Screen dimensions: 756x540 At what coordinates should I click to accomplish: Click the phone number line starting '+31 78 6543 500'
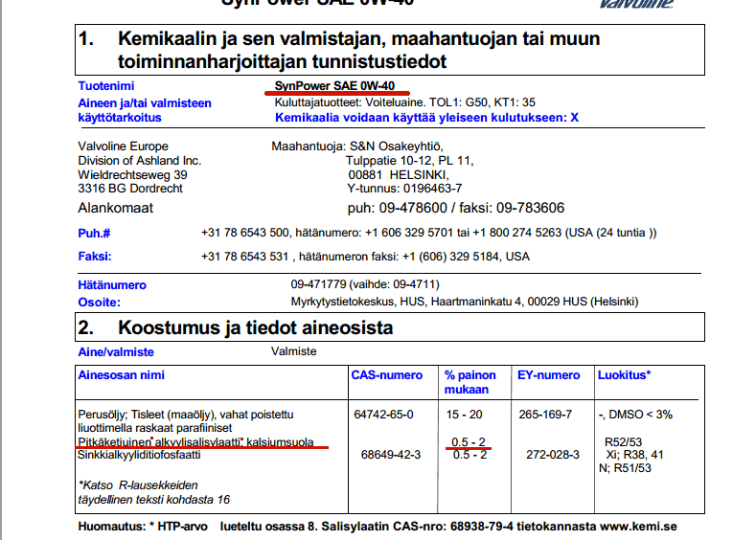[x=428, y=233]
